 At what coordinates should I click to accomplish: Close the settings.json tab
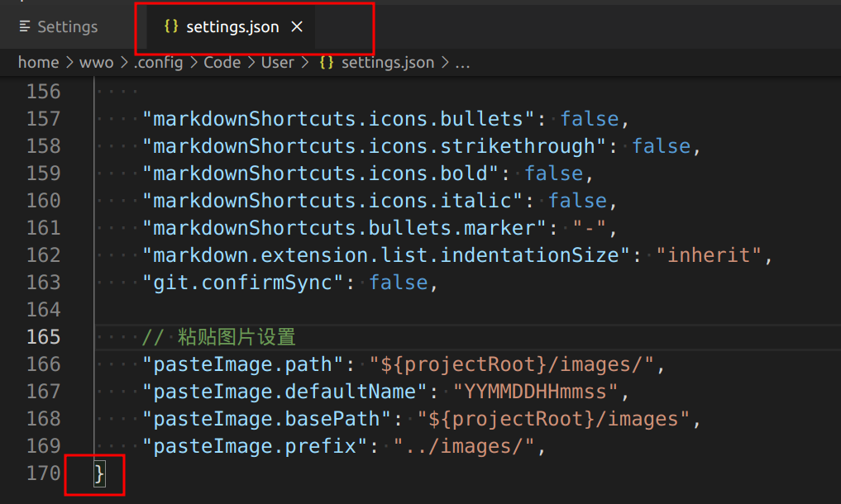[297, 27]
